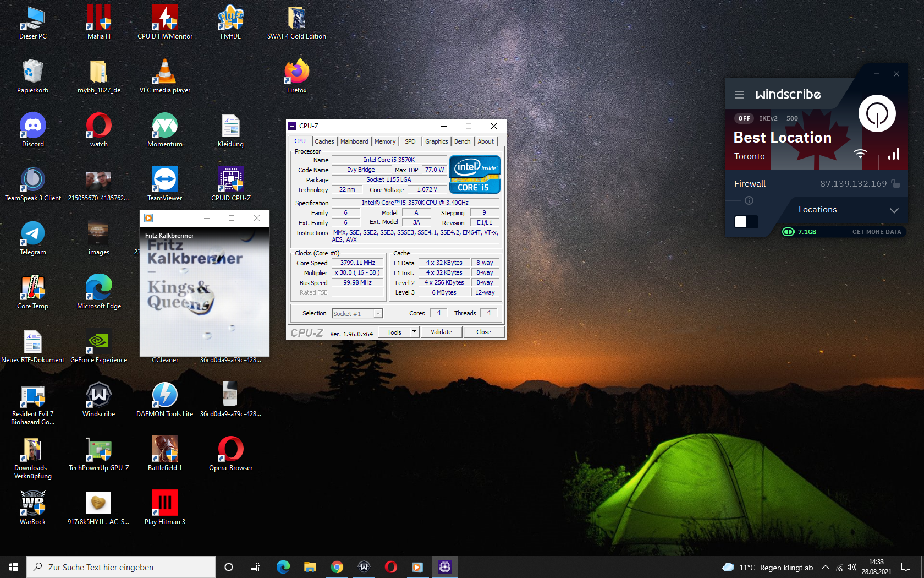This screenshot has height=578, width=924.
Task: Show hidden system tray icons
Action: pyautogui.click(x=826, y=567)
